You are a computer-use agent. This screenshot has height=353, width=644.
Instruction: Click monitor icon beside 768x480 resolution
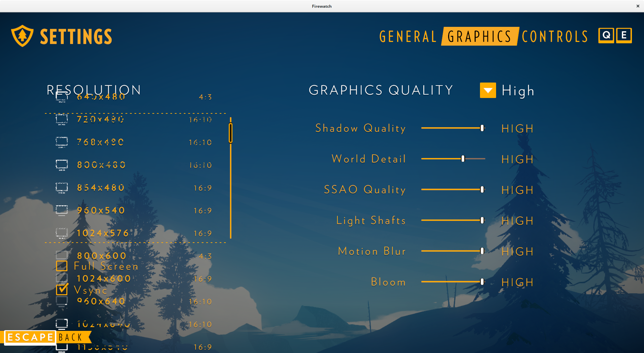coord(62,142)
